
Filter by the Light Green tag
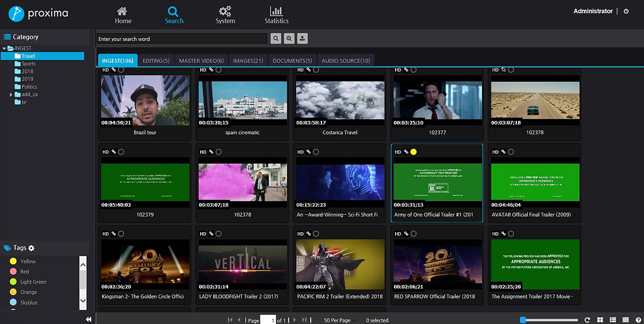pos(28,282)
